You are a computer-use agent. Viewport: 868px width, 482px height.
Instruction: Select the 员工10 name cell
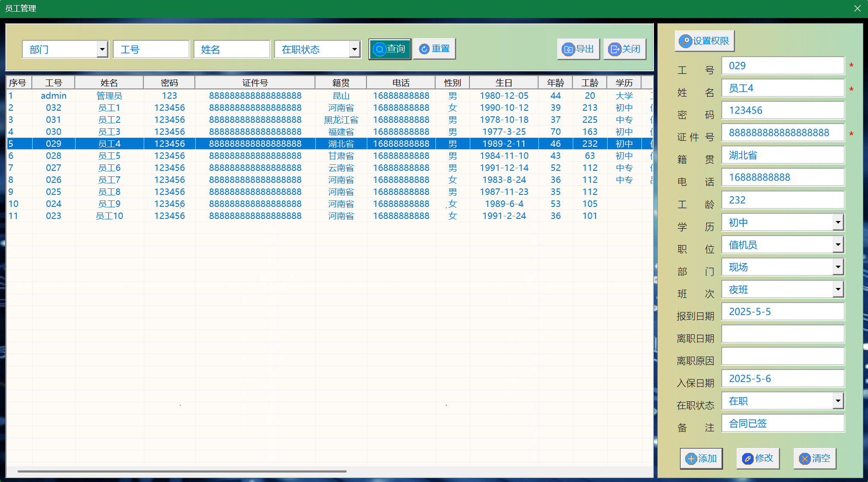click(109, 216)
